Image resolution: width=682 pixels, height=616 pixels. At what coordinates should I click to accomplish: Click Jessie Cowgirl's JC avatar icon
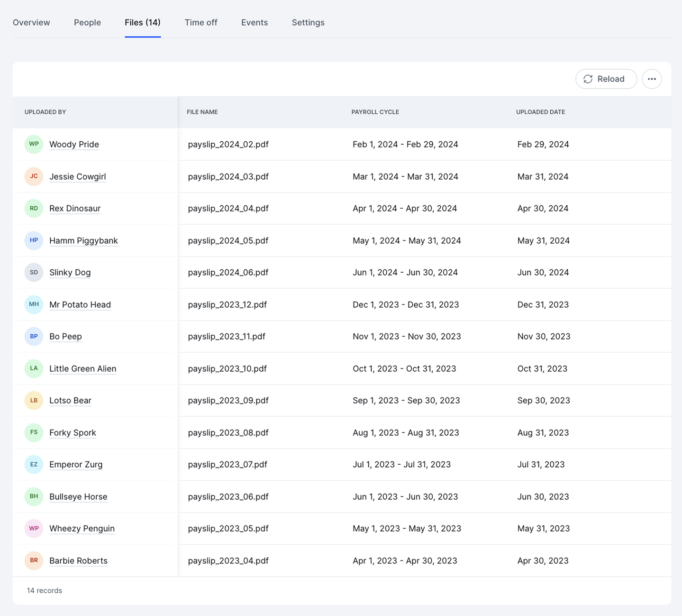pos(34,176)
